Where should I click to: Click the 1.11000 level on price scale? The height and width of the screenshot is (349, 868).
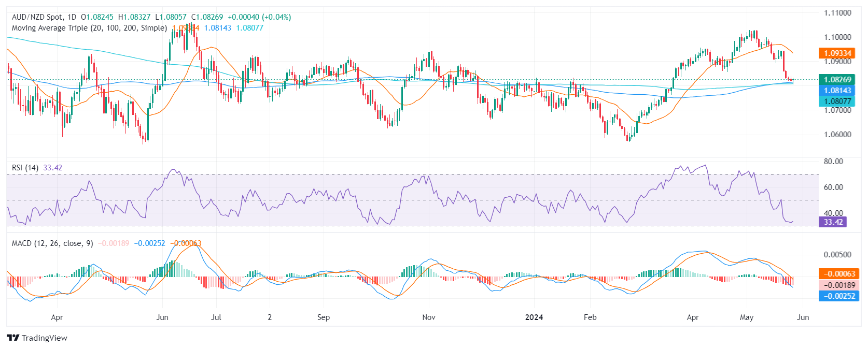837,13
